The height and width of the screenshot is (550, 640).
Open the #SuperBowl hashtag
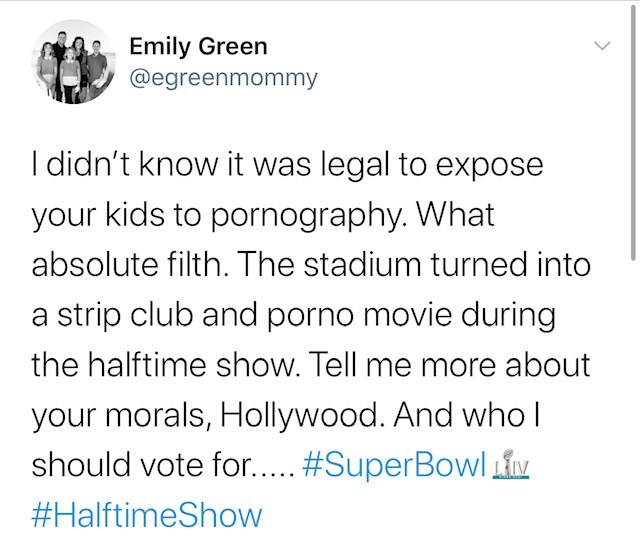393,465
